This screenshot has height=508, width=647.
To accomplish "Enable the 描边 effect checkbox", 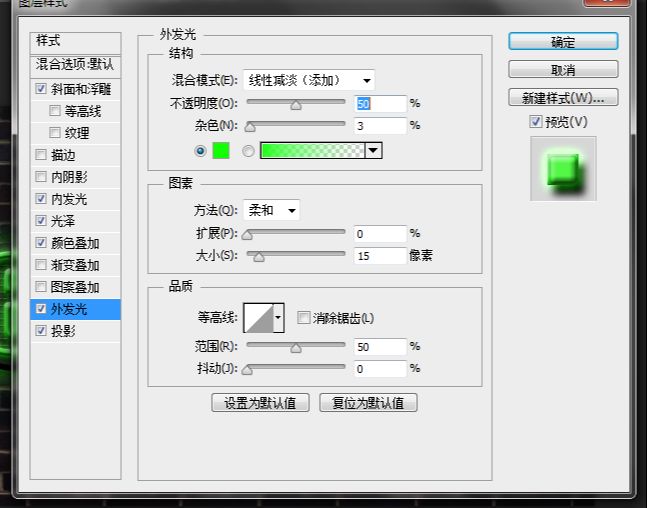I will tap(40, 155).
